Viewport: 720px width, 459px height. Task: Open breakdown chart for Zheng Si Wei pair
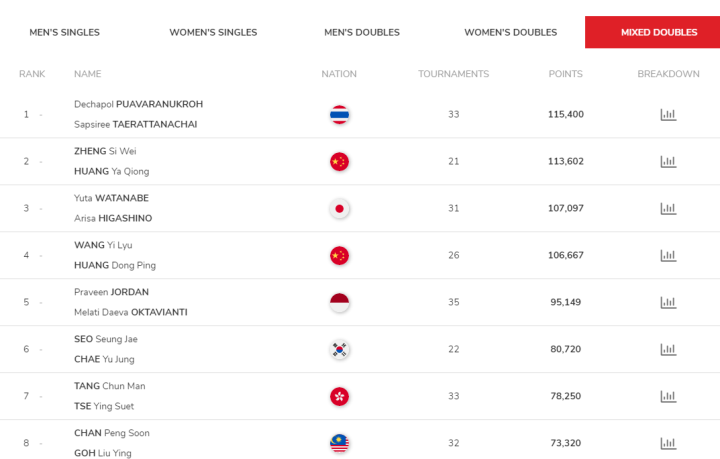click(668, 162)
